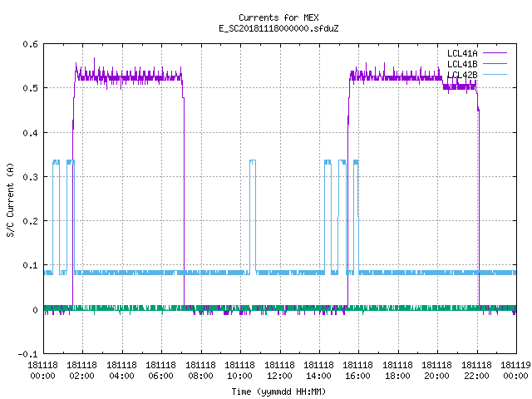
Task: Click the x-axis tick '181119 00:00'
Action: click(x=515, y=371)
